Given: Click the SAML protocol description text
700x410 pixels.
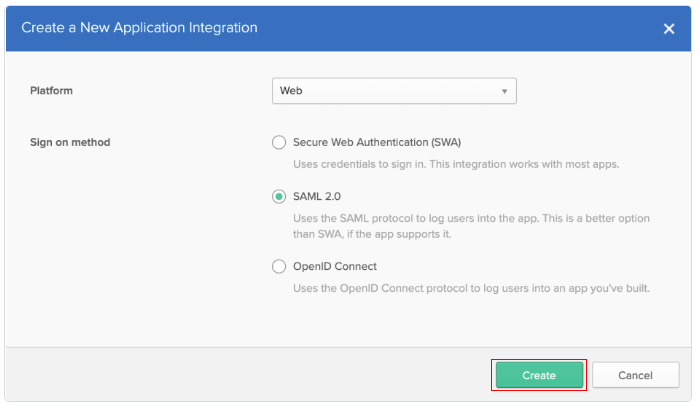Looking at the screenshot, I should click(471, 226).
